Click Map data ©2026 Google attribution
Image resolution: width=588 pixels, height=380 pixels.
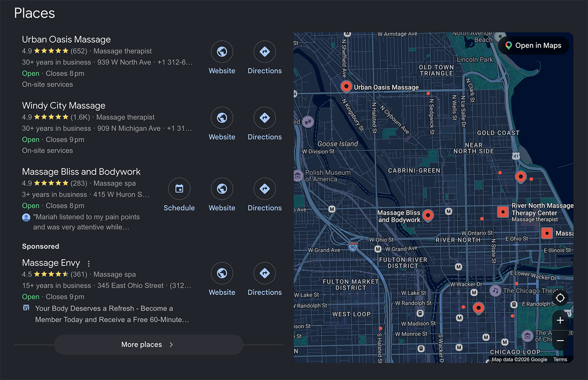pyautogui.click(x=519, y=359)
